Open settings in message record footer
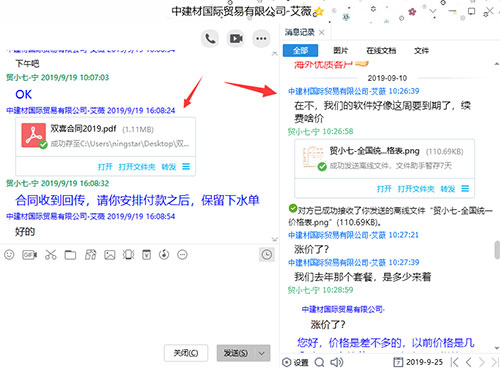 (295, 362)
